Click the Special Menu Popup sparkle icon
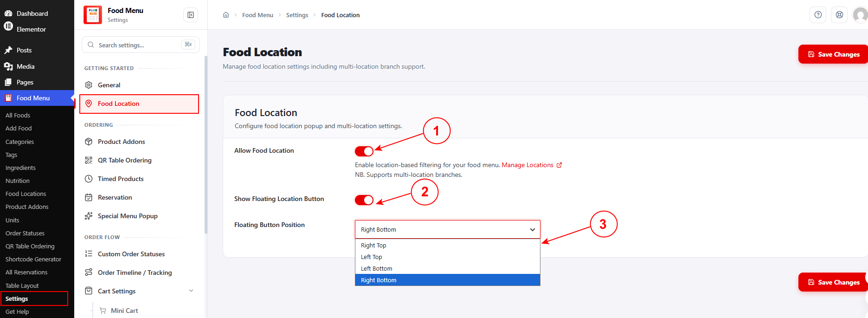This screenshot has width=868, height=318. (x=89, y=216)
